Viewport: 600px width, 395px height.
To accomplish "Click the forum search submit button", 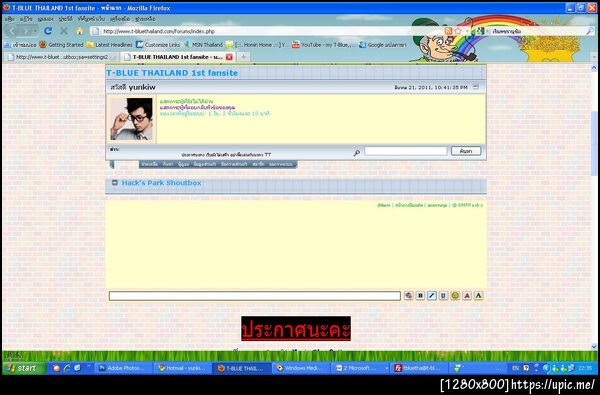I will (466, 151).
